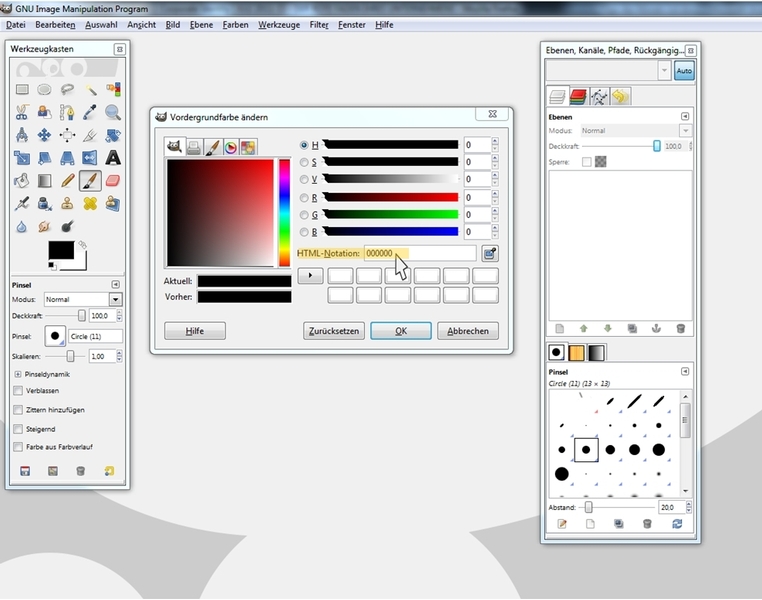Enable Zittern hinzufügen checkbox
Image resolution: width=762 pixels, height=600 pixels.
18,410
